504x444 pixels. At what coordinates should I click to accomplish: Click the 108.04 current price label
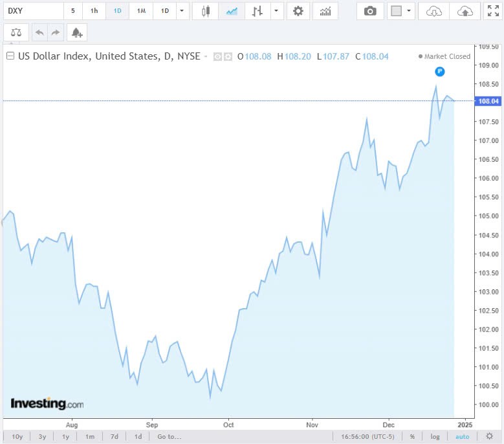pos(488,101)
